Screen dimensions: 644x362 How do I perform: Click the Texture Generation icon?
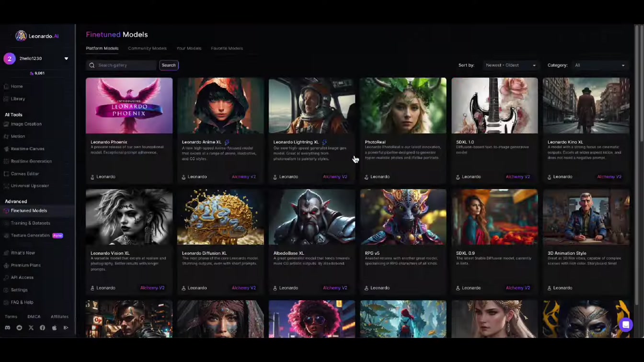6,236
